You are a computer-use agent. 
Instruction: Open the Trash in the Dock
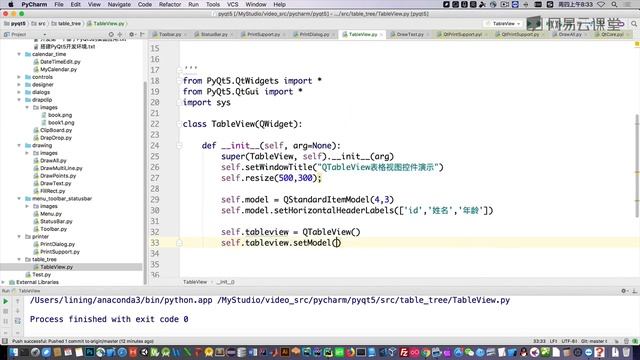tap(626, 352)
